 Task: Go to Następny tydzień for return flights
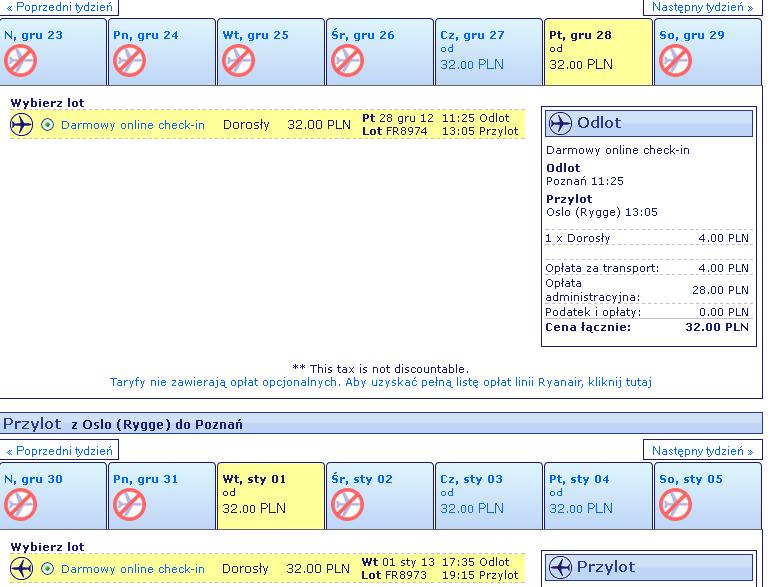[702, 451]
